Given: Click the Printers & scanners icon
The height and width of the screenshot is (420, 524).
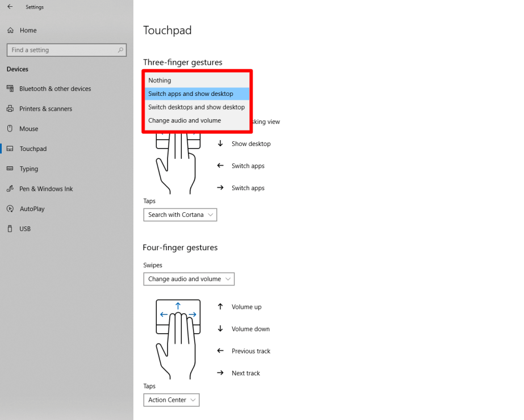Looking at the screenshot, I should pyautogui.click(x=10, y=108).
